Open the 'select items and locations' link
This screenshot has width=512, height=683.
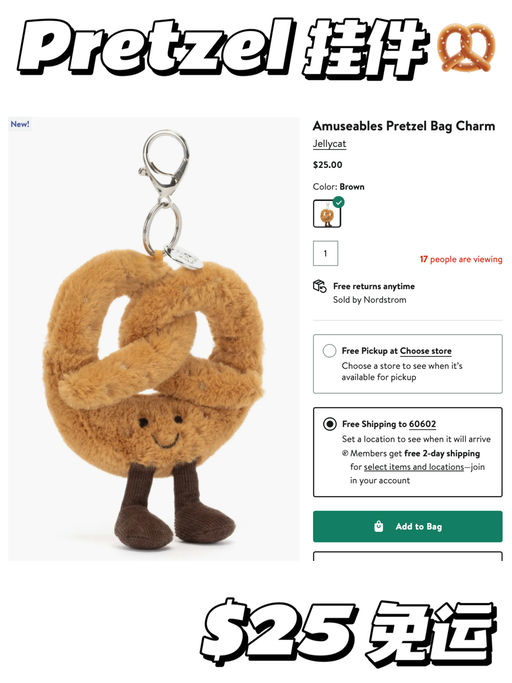click(x=414, y=467)
